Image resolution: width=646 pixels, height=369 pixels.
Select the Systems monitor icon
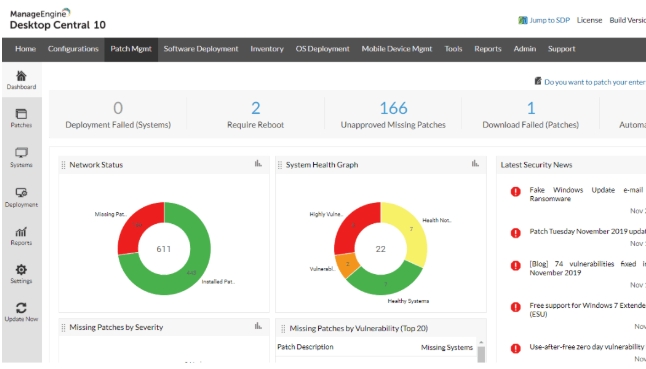click(x=21, y=153)
